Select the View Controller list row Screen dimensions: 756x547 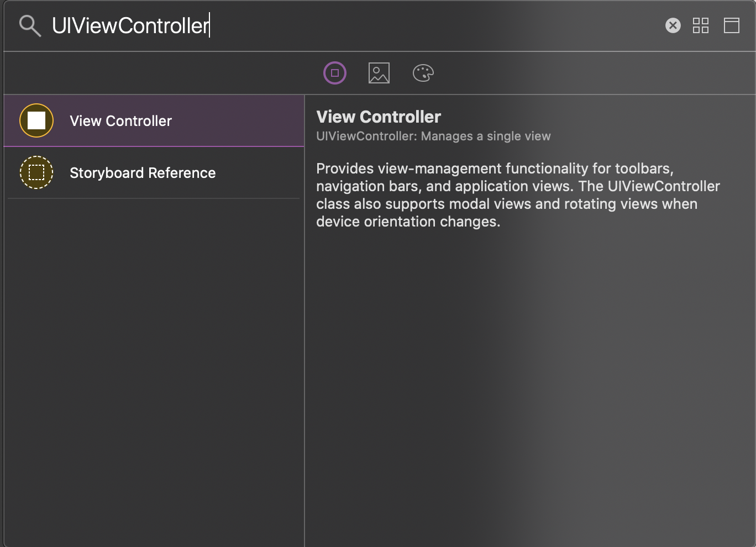coord(154,120)
